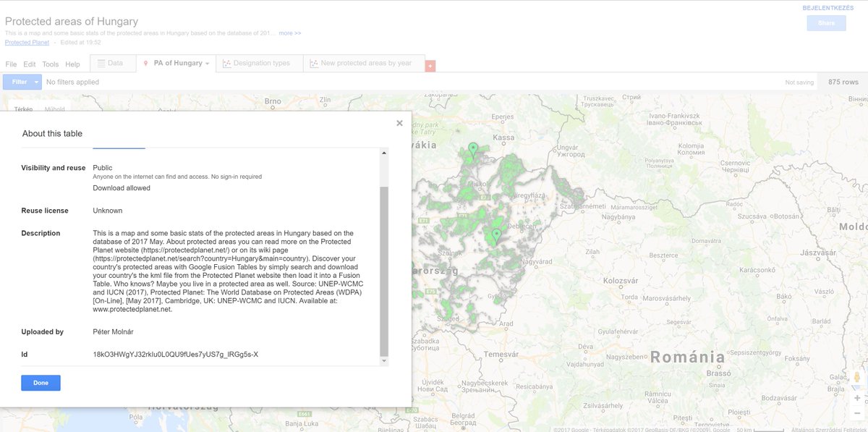The image size is (868, 432).
Task: Zoom out on the map
Action: click(x=857, y=413)
